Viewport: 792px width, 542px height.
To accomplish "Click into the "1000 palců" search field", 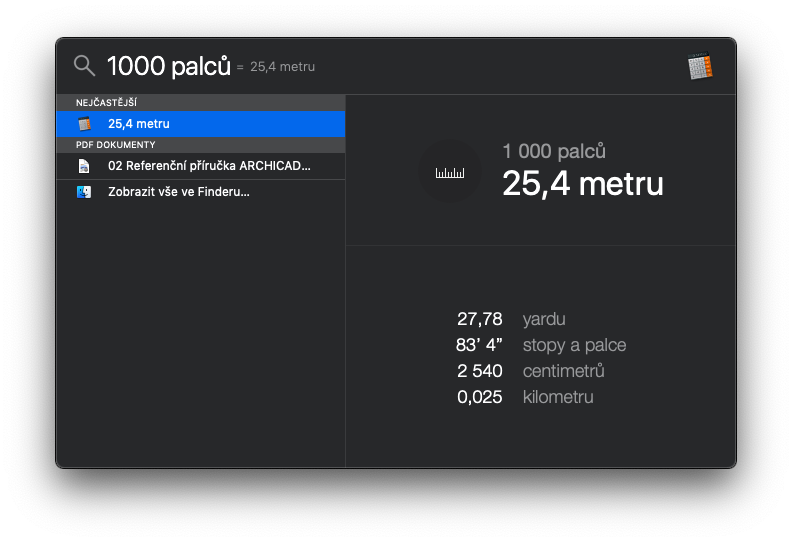I will coord(168,66).
